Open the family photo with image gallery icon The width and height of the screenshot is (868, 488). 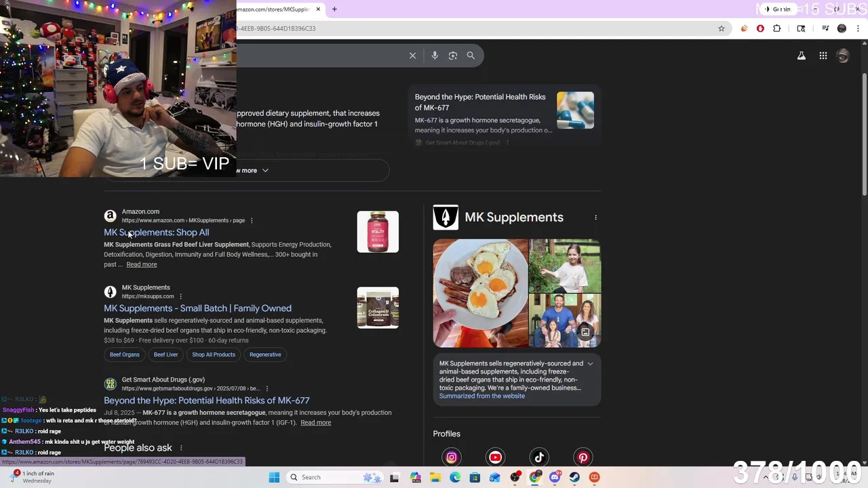[565, 320]
